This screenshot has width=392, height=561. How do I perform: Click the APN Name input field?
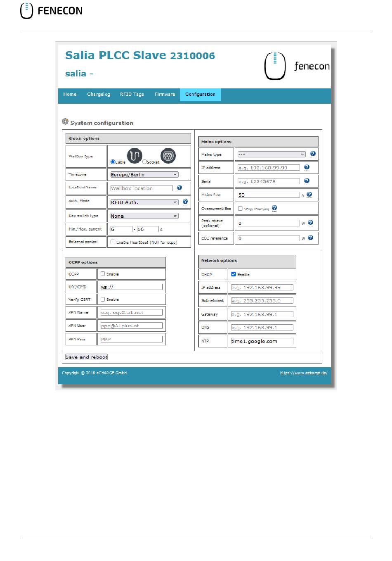pos(132,313)
